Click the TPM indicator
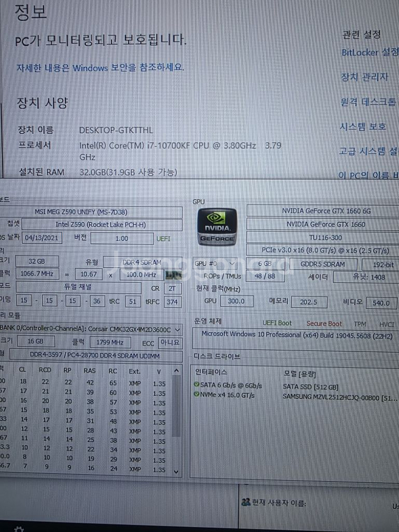 360,325
